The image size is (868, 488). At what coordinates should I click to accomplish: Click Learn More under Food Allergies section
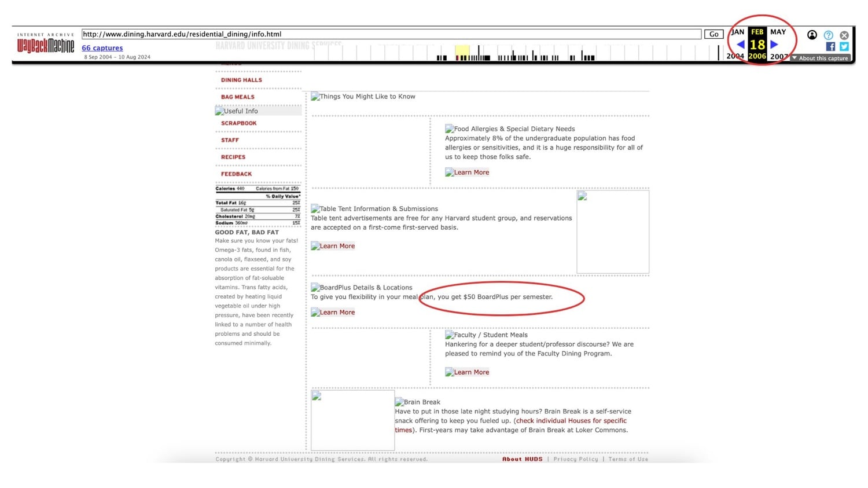[x=467, y=173]
